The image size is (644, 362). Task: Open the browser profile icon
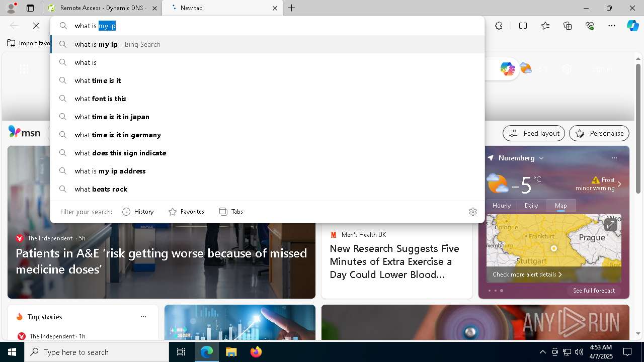pos(11,8)
